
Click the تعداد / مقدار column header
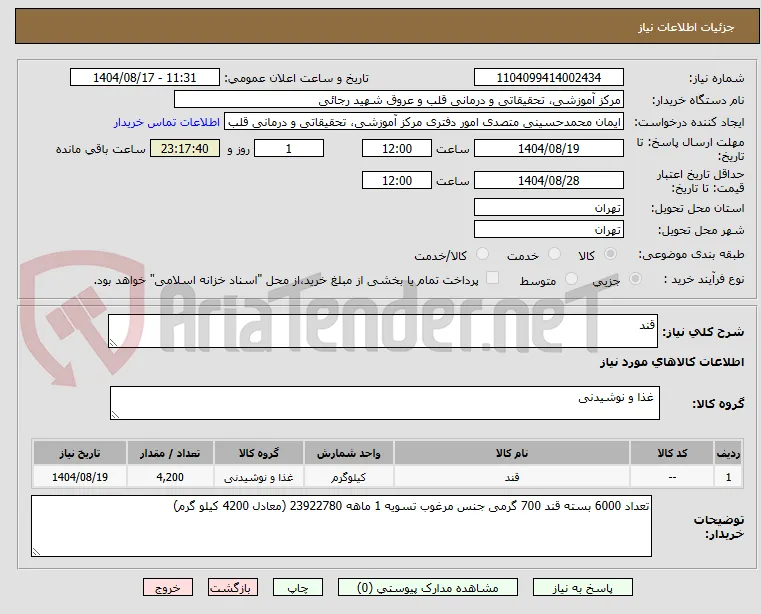point(170,453)
